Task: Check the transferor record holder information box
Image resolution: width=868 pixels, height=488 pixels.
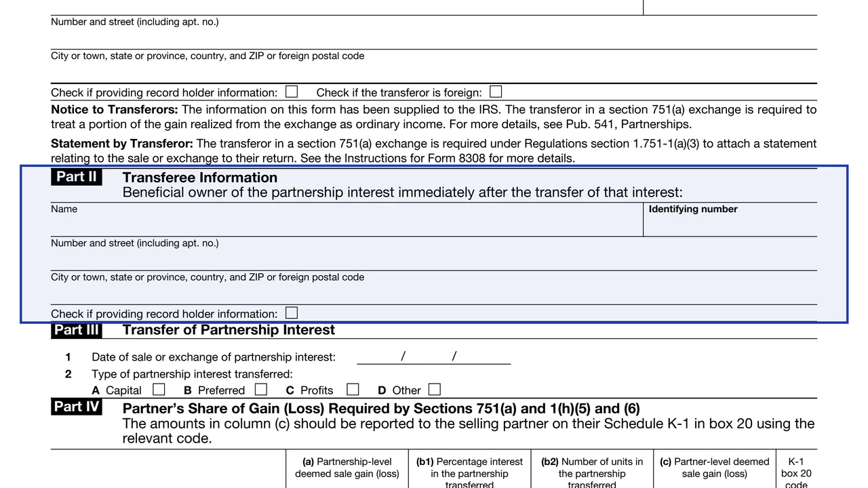Action: [x=292, y=91]
